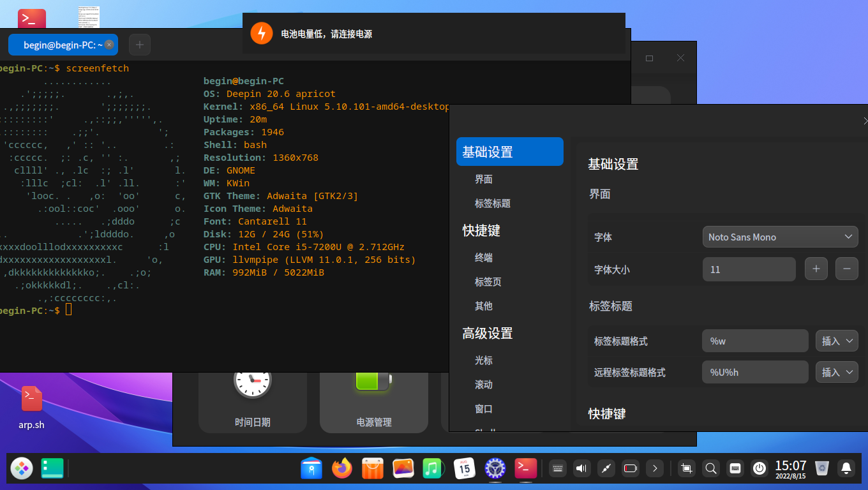The height and width of the screenshot is (490, 868).
Task: Click the low battery notification message
Action: [x=326, y=34]
